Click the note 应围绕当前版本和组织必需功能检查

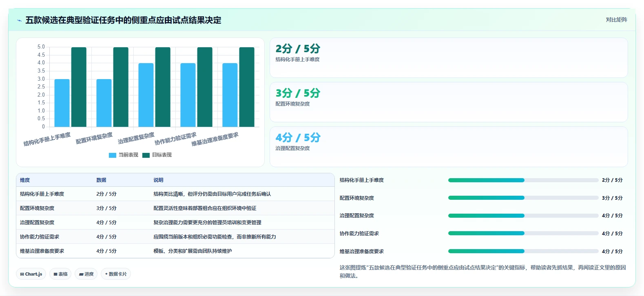[215, 237]
